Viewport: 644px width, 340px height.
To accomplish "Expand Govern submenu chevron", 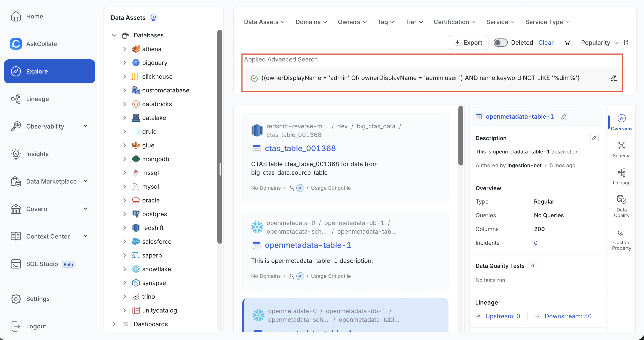I will click(85, 209).
